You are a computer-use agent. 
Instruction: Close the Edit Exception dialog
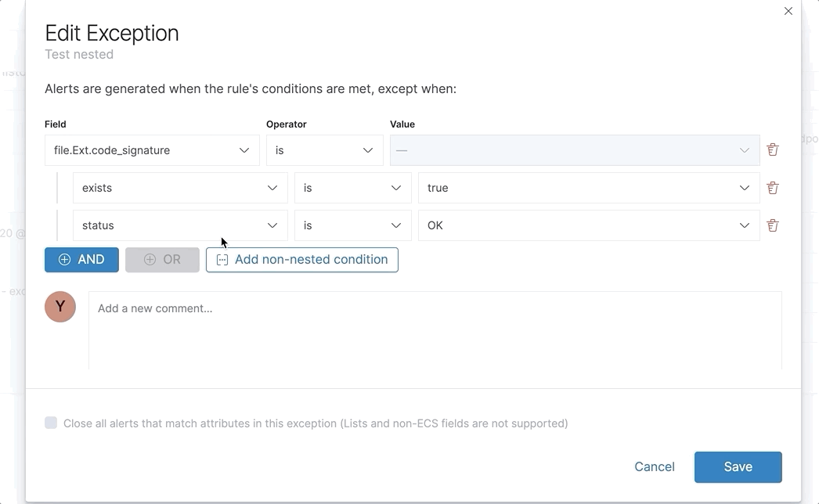(x=788, y=11)
